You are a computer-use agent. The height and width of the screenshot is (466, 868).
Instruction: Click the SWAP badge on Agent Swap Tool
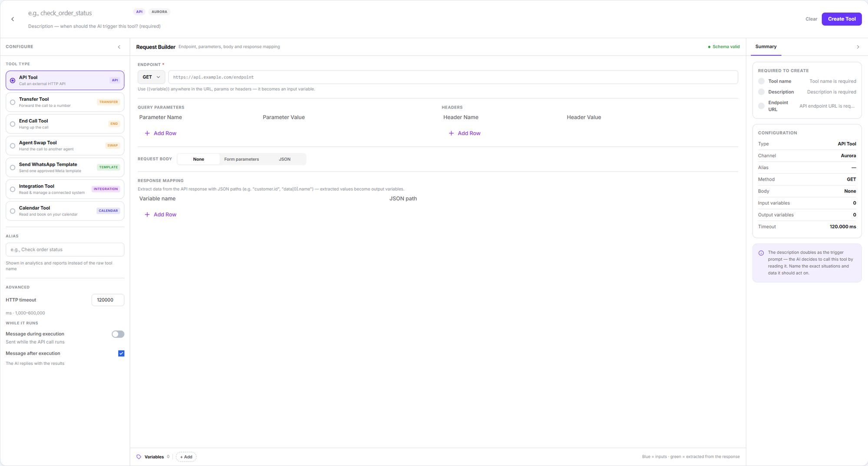click(x=112, y=145)
